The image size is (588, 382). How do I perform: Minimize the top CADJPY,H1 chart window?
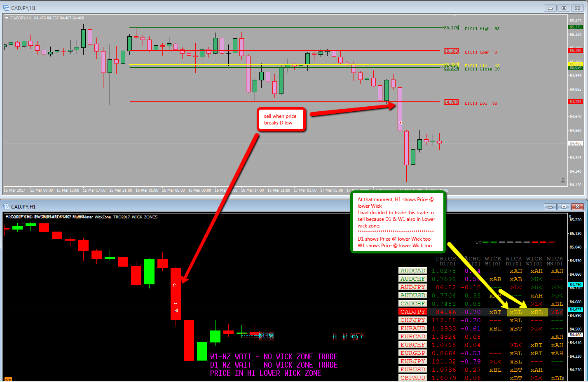pos(550,8)
